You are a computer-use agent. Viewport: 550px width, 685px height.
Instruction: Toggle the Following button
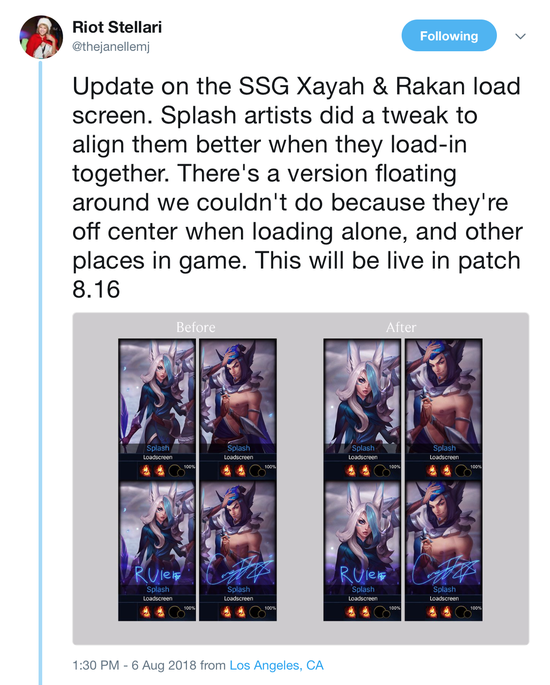(x=449, y=35)
